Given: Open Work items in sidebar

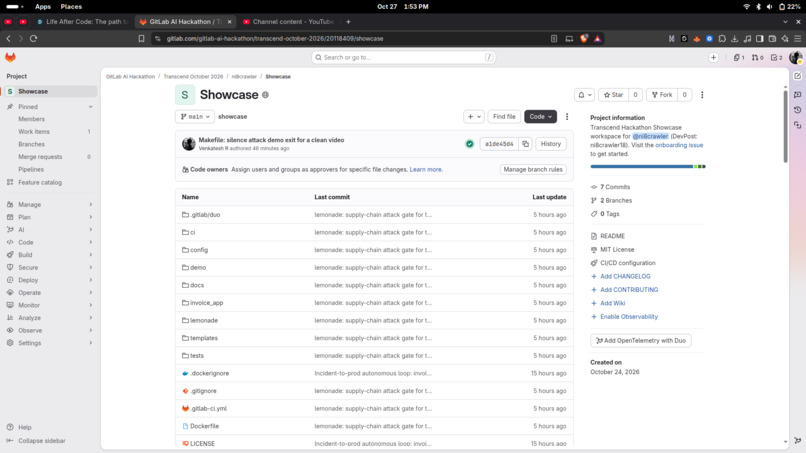Looking at the screenshot, I should tap(34, 132).
